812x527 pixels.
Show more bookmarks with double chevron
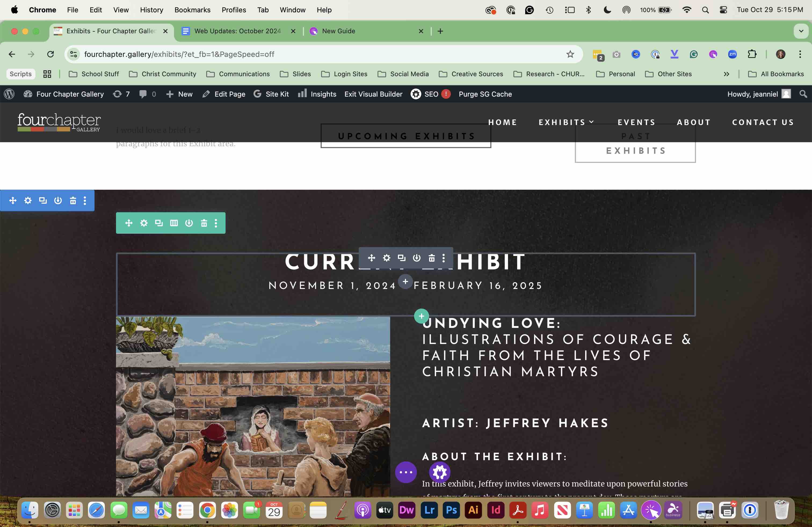[727, 74]
